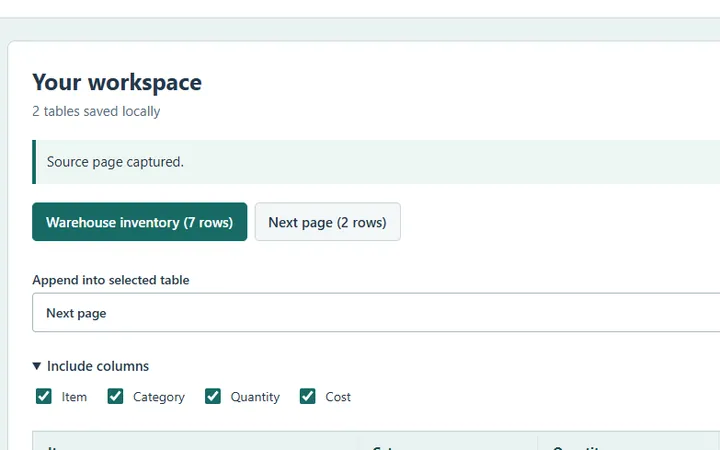Click the 'Append into selected table' label
The image size is (720, 450).
point(111,280)
